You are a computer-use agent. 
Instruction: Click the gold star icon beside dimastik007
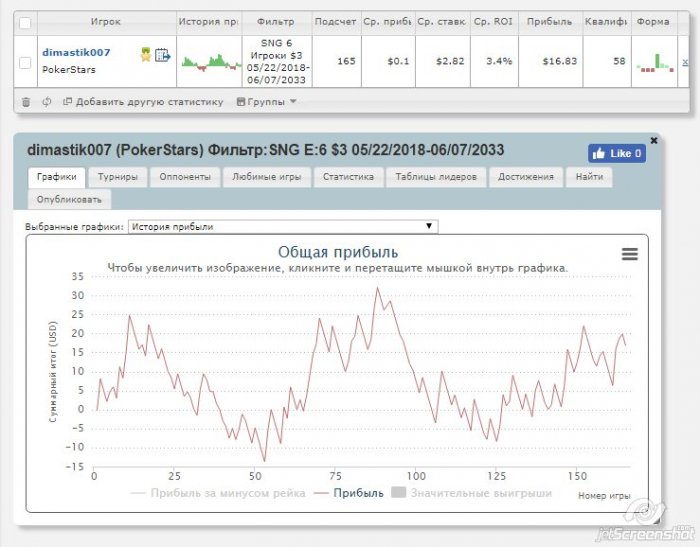146,55
